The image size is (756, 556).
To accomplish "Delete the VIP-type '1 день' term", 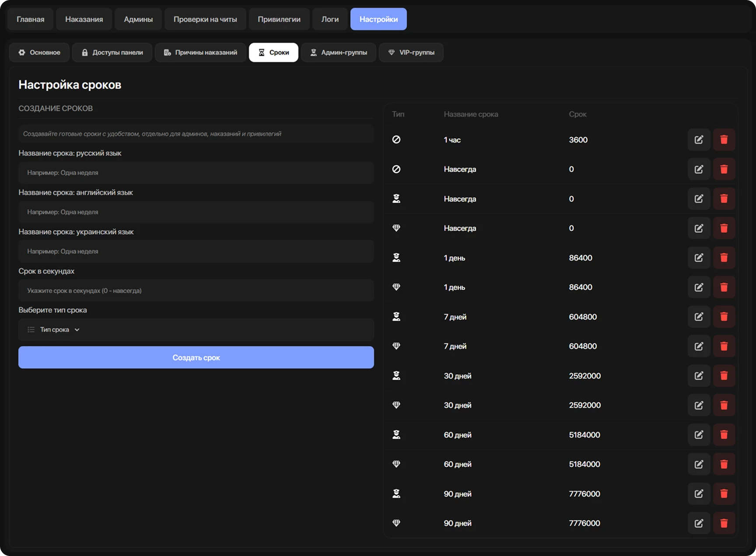I will pos(724,287).
